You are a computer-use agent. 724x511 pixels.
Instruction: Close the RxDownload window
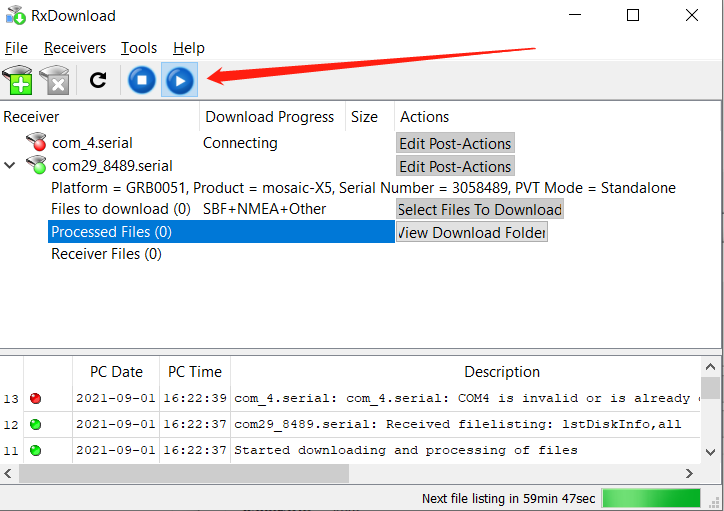692,15
